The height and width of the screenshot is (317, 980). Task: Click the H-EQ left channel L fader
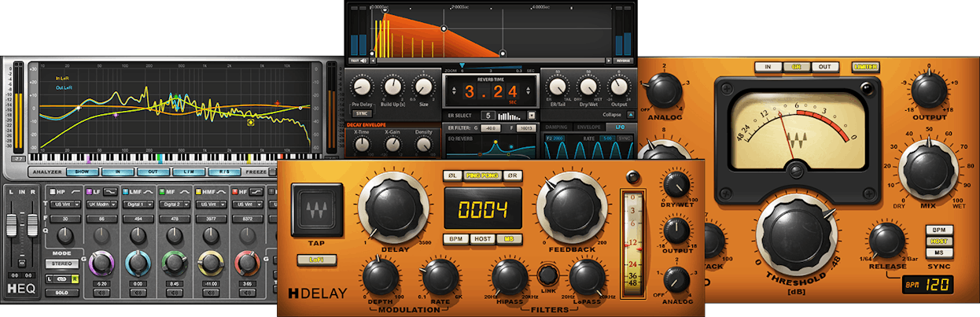tap(11, 224)
